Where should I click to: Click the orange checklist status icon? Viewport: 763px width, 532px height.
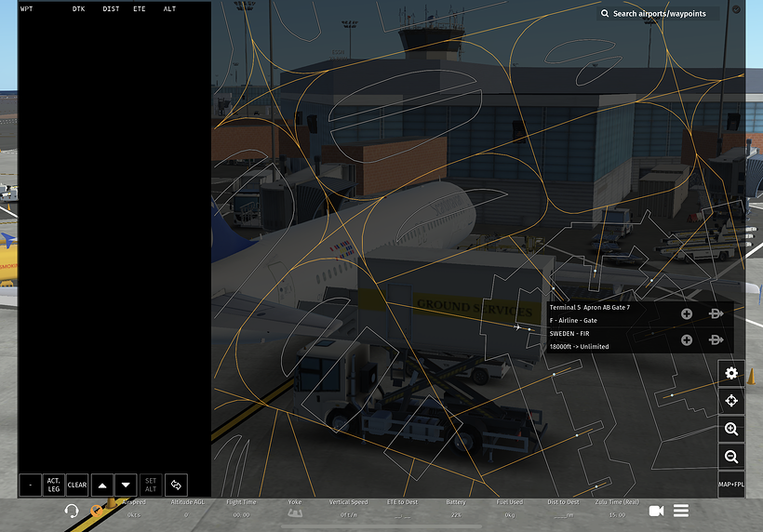tap(97, 510)
